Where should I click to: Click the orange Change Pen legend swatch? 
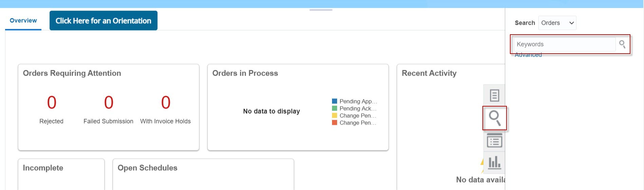point(334,123)
